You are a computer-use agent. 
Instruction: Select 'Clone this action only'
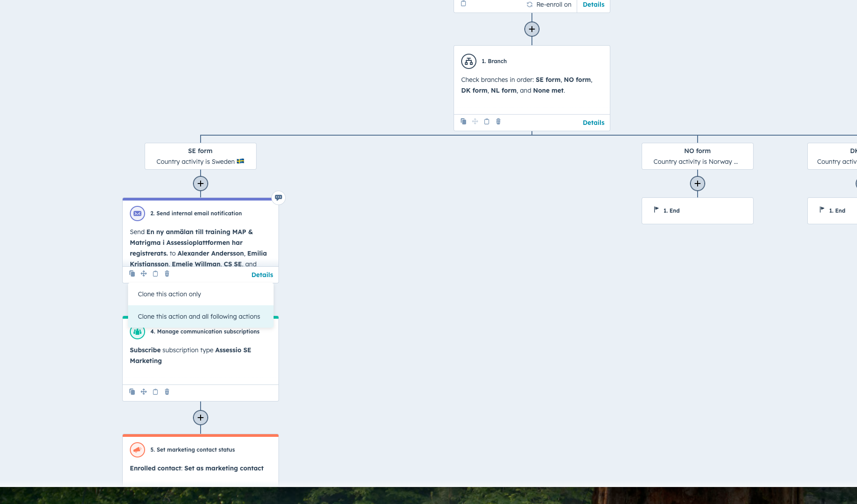[169, 294]
